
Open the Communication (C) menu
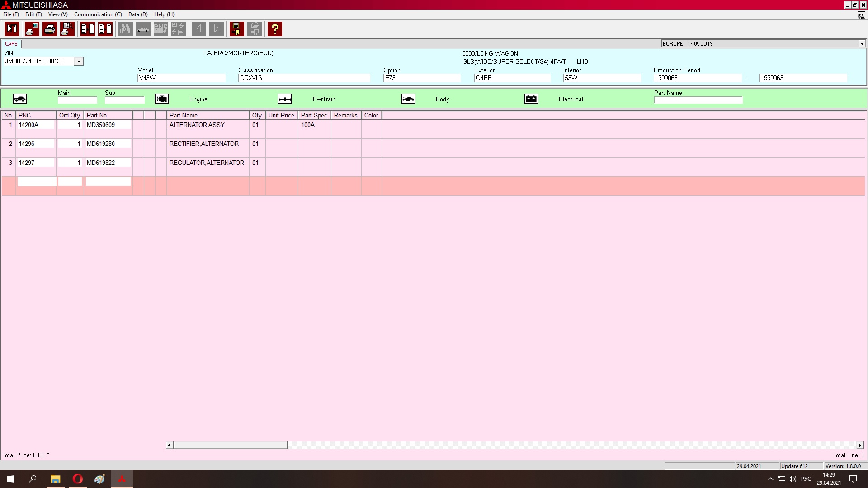[x=98, y=14]
